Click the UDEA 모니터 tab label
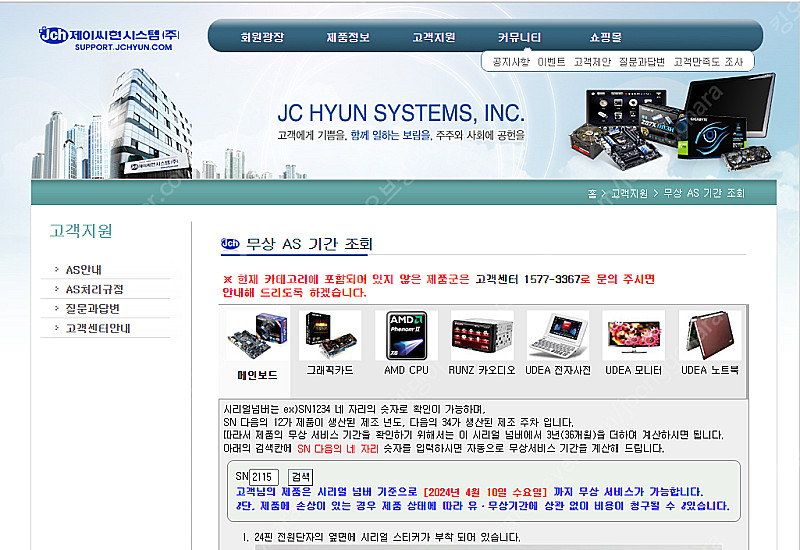 (634, 370)
